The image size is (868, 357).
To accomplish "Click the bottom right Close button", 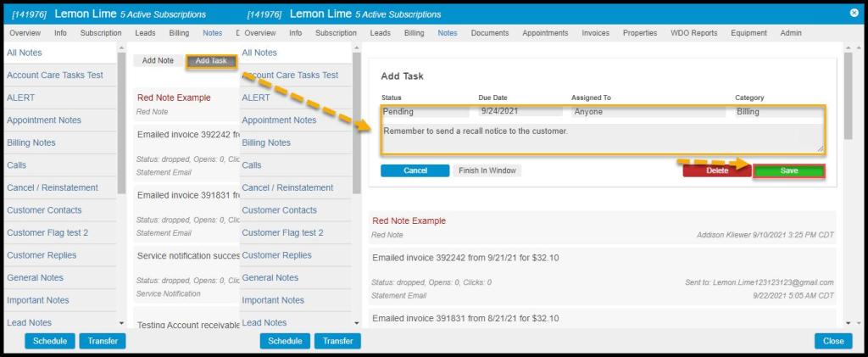I will tap(832, 341).
